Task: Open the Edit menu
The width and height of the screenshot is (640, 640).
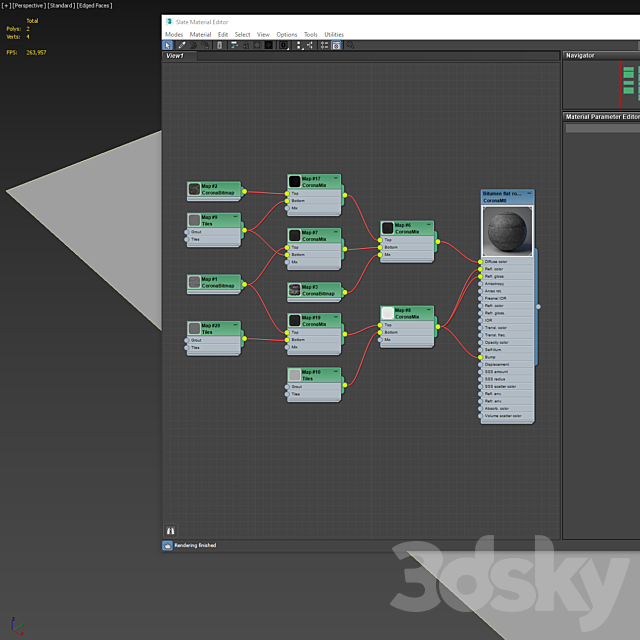Action: (x=223, y=35)
